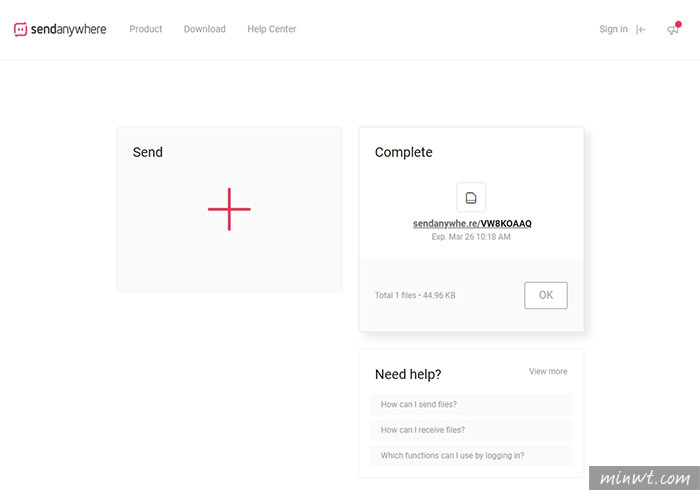Screen dimensions: 700x490
Task: Click the Need help? heading
Action: pos(408,374)
